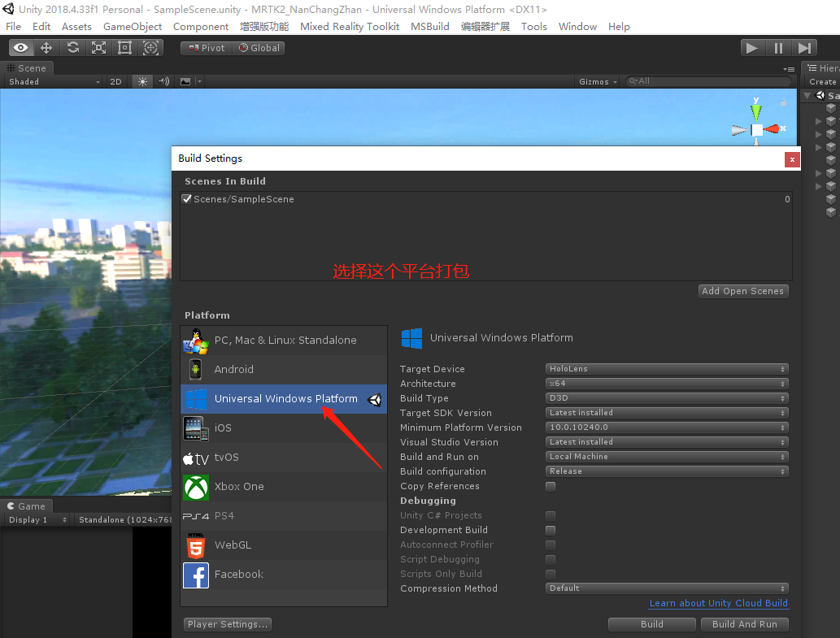This screenshot has height=638, width=840.
Task: Open the Mixed Reality Toolkit menu
Action: [x=349, y=26]
